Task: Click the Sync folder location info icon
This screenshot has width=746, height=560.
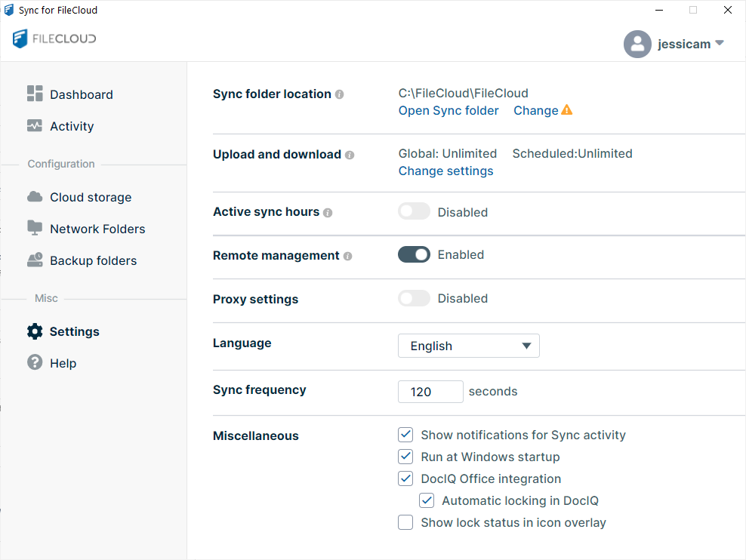Action: coord(339,94)
